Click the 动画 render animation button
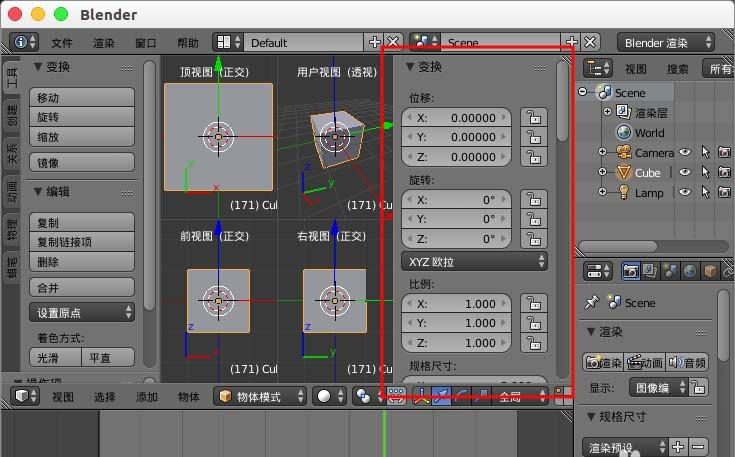735x457 pixels. pyautogui.click(x=645, y=362)
